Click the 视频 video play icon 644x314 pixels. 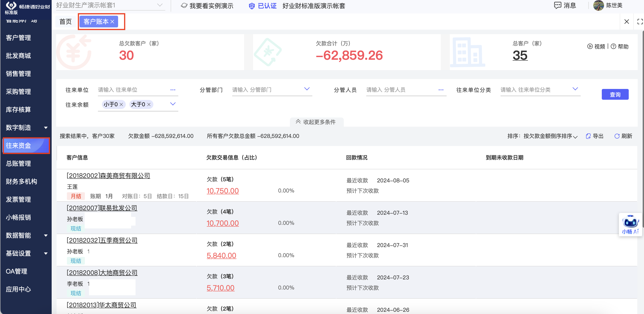click(590, 46)
